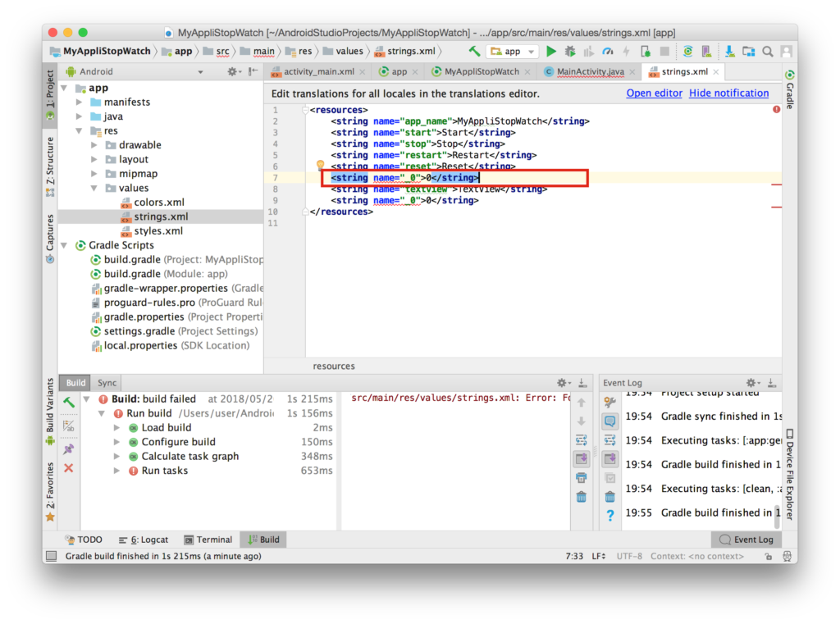Select colors.xml in the project tree

158,203
